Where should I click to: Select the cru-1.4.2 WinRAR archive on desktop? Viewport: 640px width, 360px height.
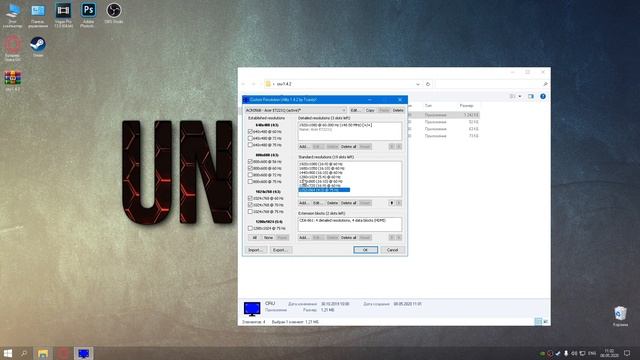pos(13,80)
